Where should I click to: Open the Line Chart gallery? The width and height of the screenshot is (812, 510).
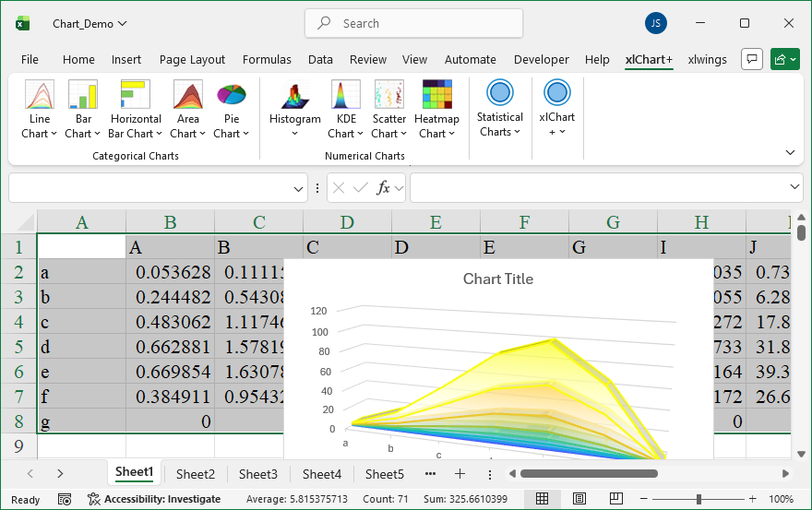coord(39,110)
